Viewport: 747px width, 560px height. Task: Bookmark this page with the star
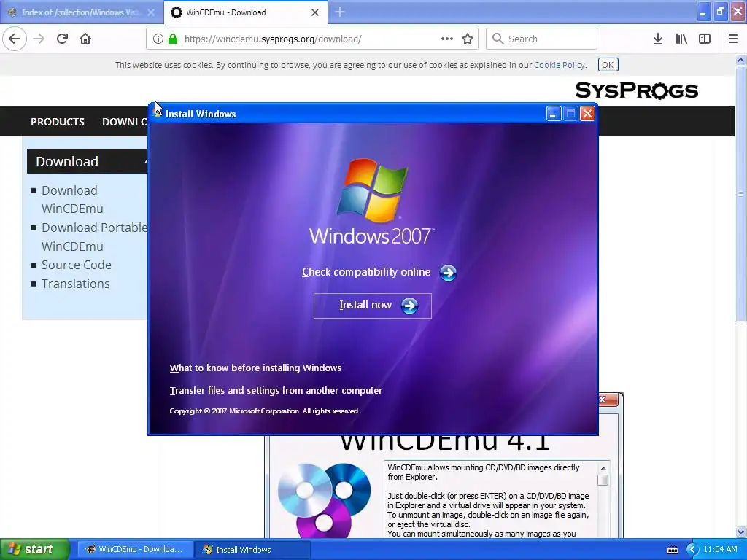click(x=468, y=39)
